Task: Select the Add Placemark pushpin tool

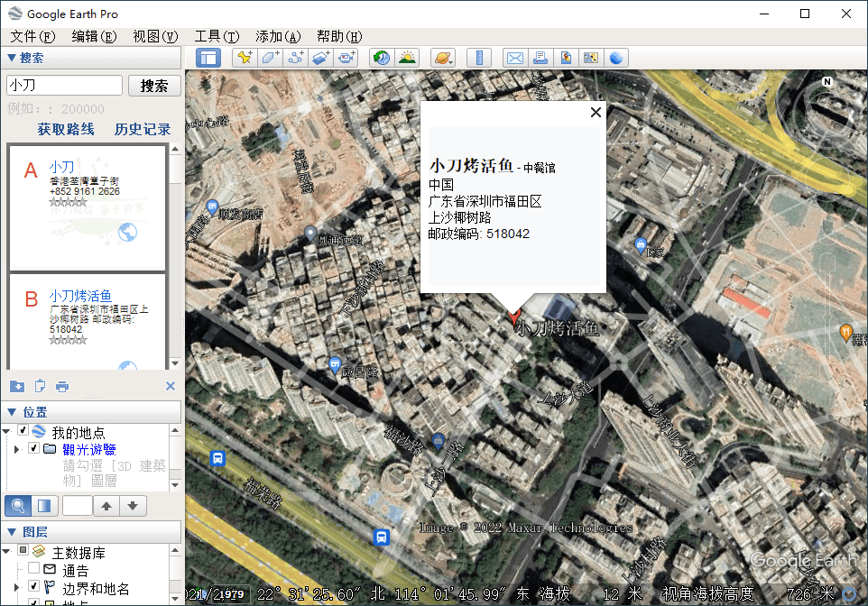Action: pos(245,58)
